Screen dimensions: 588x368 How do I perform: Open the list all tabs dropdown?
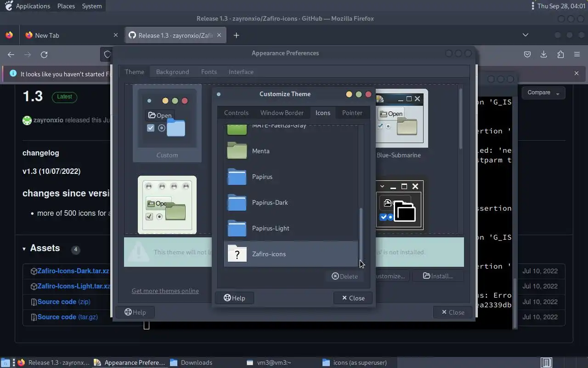coord(526,35)
